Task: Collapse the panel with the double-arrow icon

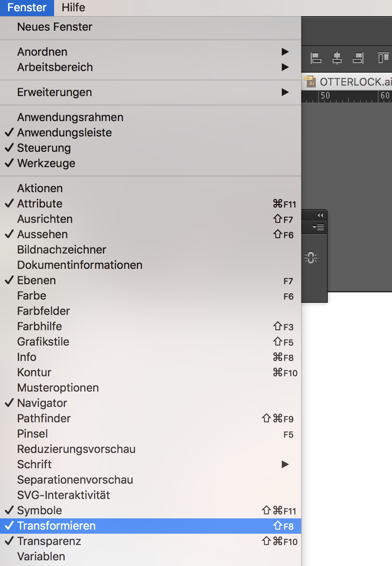Action: 321,215
